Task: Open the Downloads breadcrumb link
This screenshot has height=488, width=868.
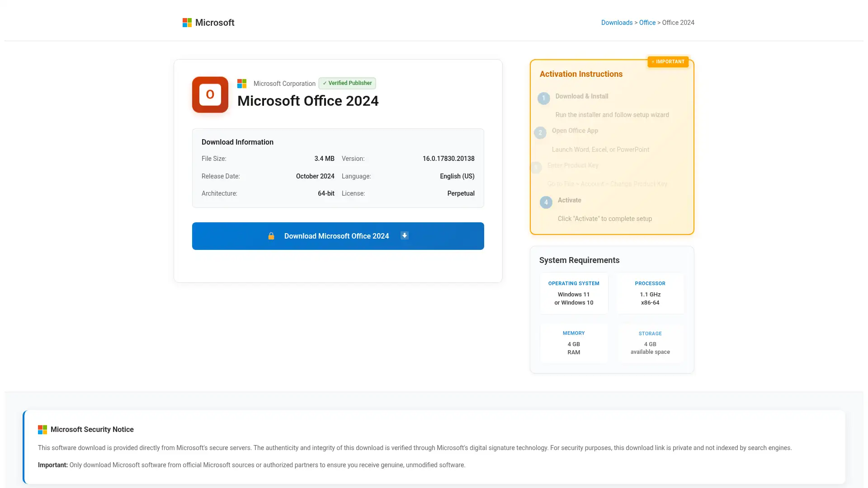Action: point(617,22)
